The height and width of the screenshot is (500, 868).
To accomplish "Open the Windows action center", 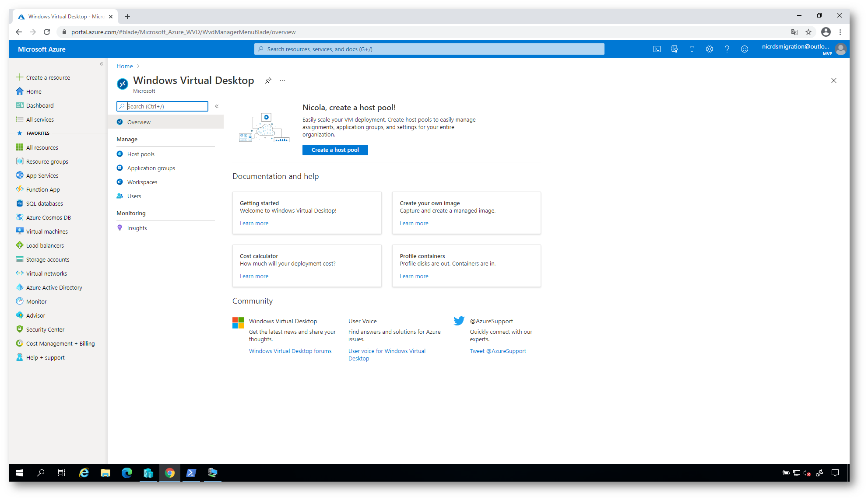I will pyautogui.click(x=835, y=472).
